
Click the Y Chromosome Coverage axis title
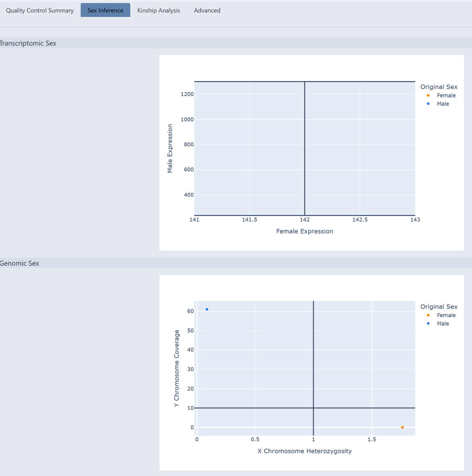click(x=177, y=368)
